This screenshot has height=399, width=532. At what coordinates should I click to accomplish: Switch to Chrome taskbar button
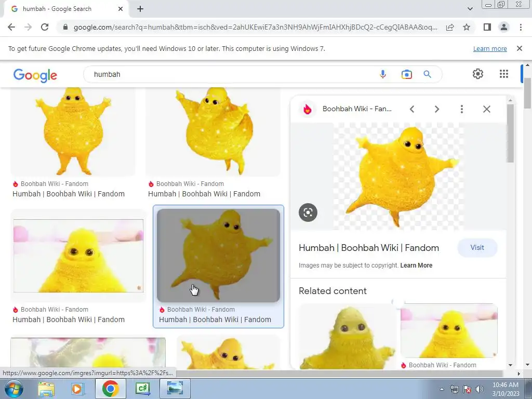110,389
